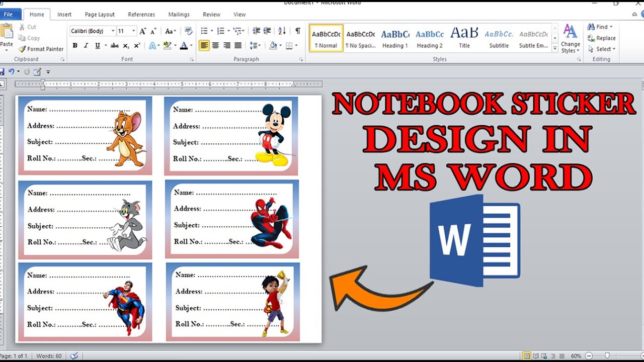
Task: Apply the Title style
Action: pyautogui.click(x=464, y=38)
